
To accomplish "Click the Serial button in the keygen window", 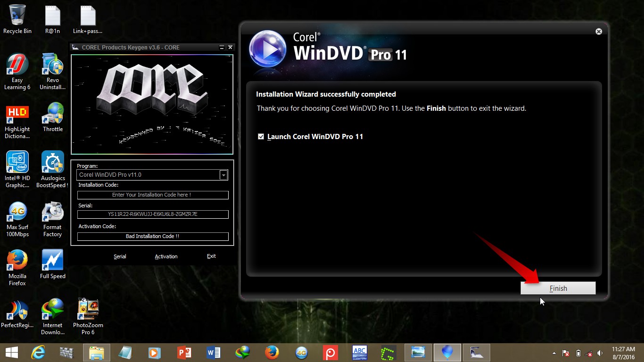I will [x=120, y=256].
